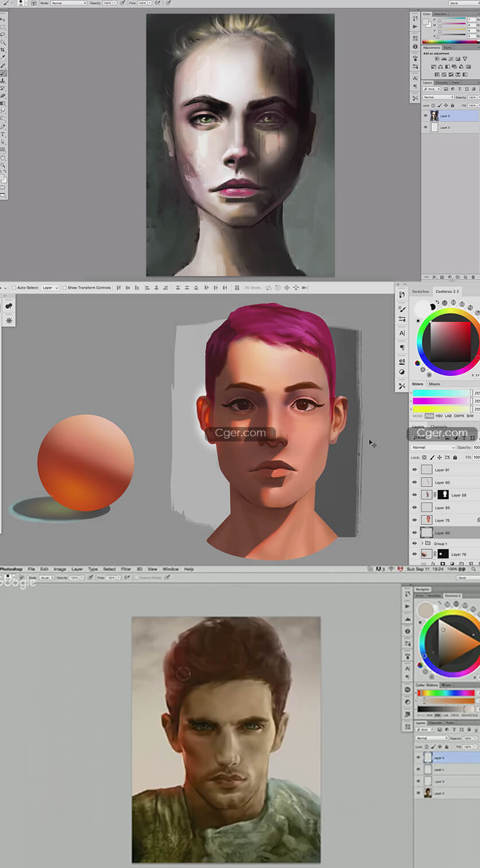Screen dimensions: 480x868
Task: Select the Brush tool in the left toolbar
Action: tap(3, 73)
